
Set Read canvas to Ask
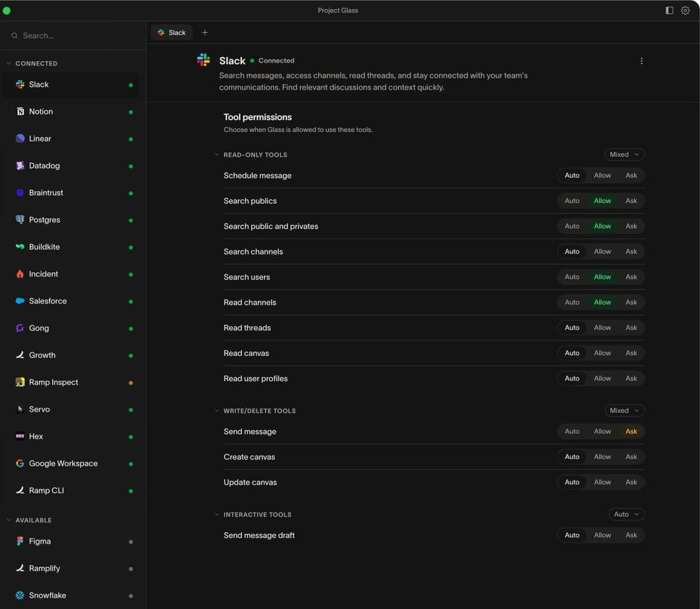[x=631, y=353]
